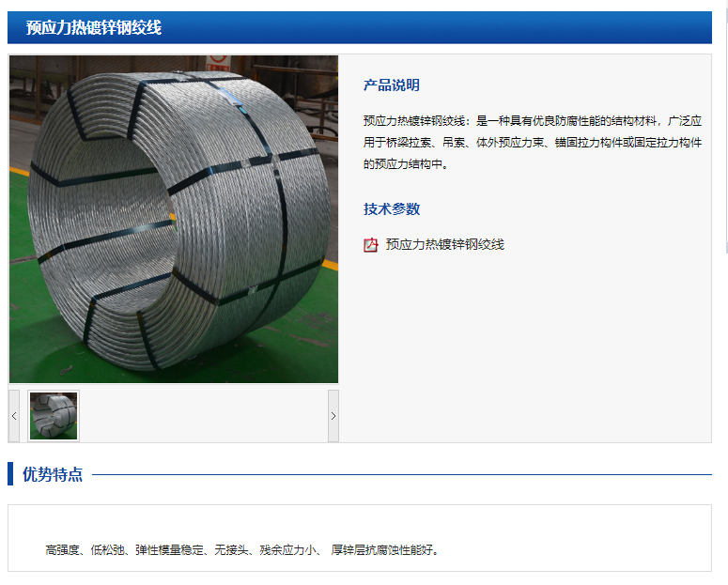Click the empty thumbnail strip area
Image resolution: width=728 pixels, height=585 pixels.
203,416
